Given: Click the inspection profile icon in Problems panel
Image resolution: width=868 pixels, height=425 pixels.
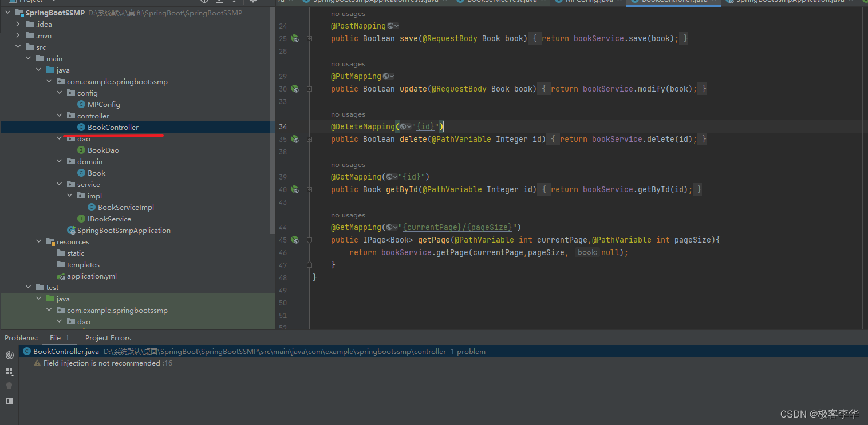Looking at the screenshot, I should click(x=9, y=355).
